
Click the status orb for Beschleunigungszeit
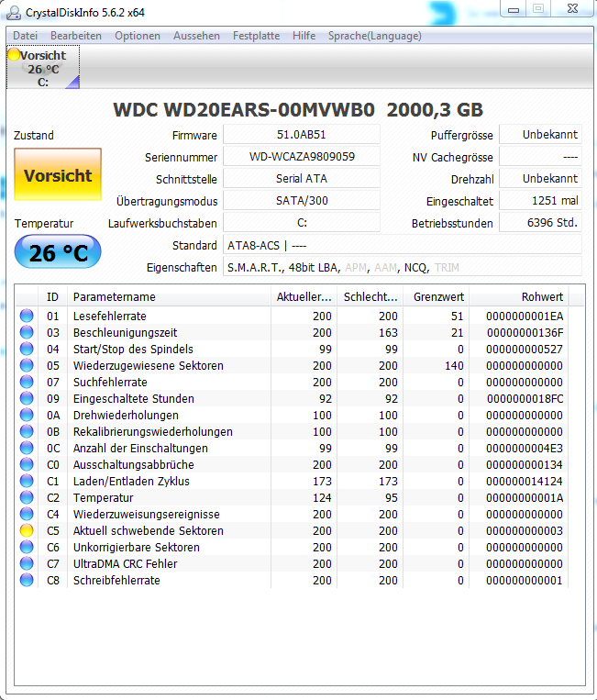27,332
